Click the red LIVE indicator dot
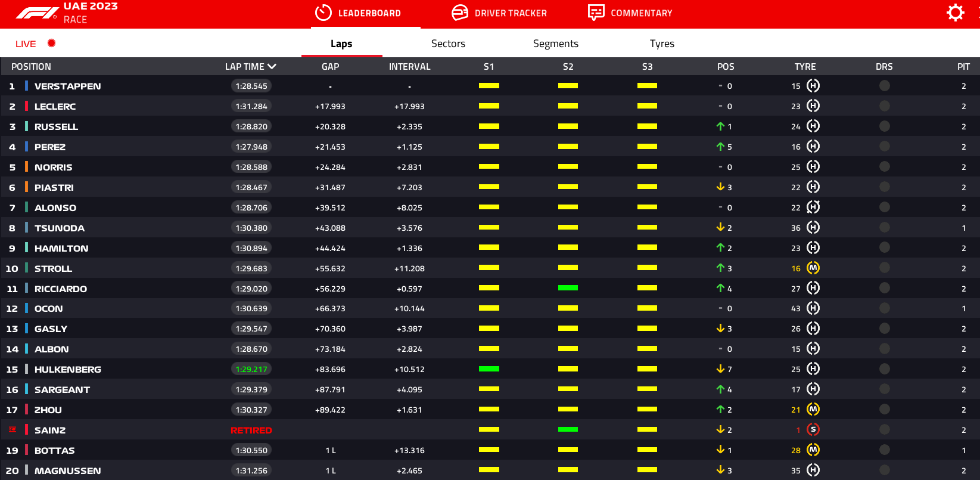Screen dimensions: 980x480 (x=52, y=43)
